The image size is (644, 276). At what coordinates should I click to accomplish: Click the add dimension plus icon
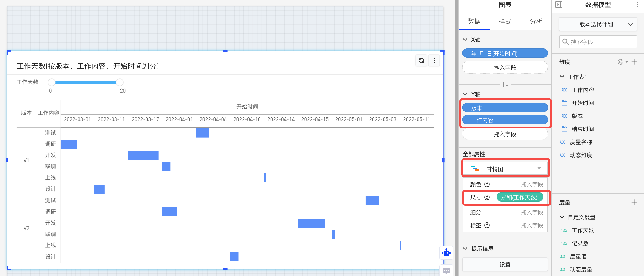pos(634,62)
